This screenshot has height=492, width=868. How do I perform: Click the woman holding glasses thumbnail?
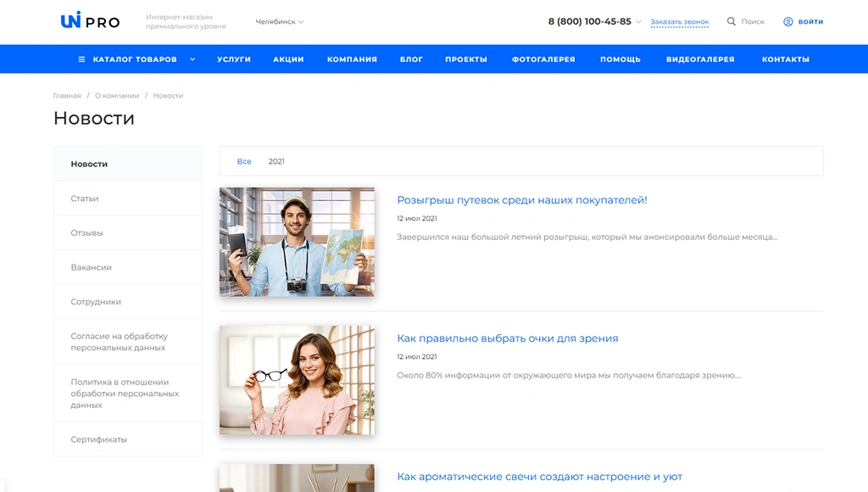coord(297,380)
